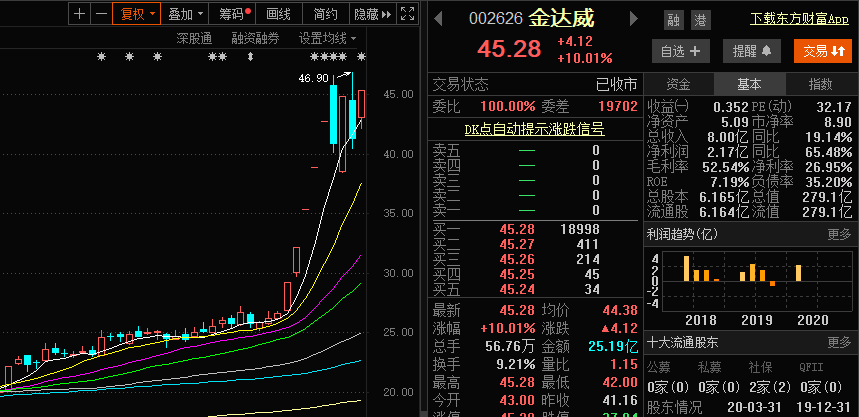Click 更多 next to 利润趋势
The image size is (859, 417).
839,235
